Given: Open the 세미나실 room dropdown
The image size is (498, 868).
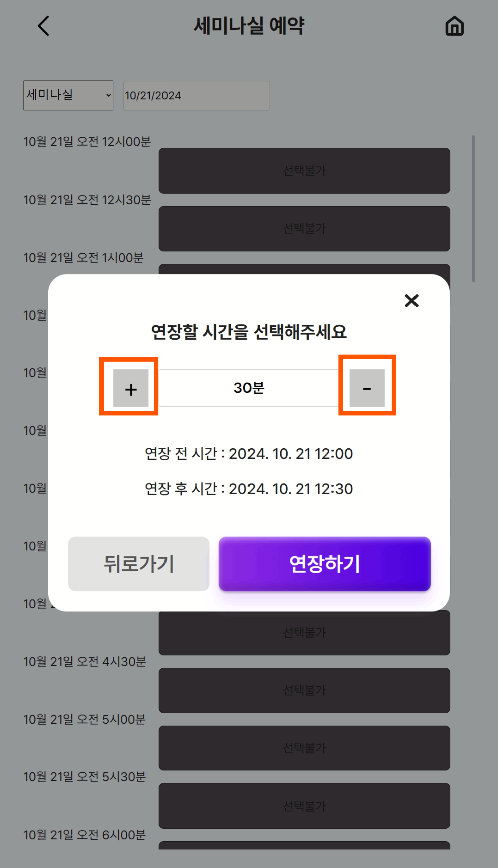Looking at the screenshot, I should coord(68,95).
